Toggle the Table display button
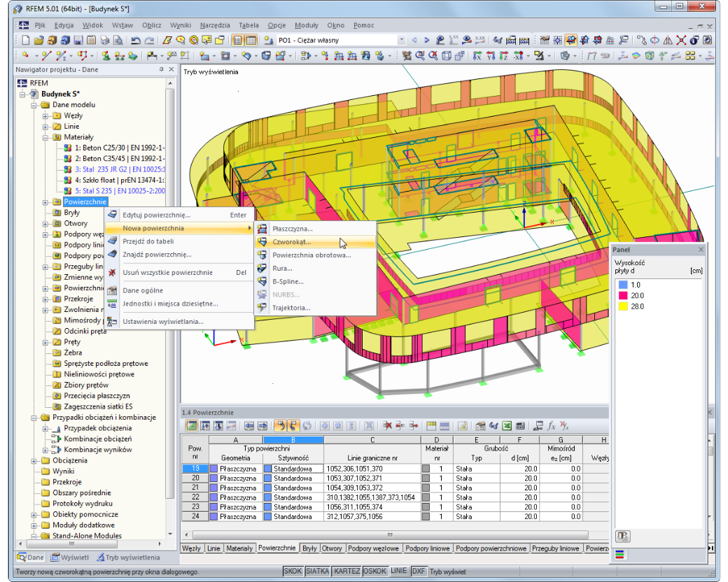 pos(251,41)
